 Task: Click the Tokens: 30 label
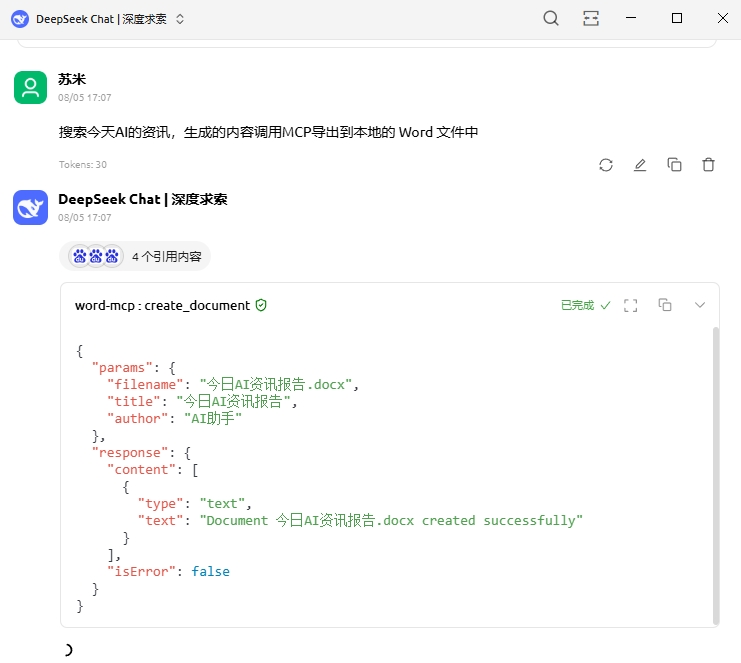pyautogui.click(x=83, y=164)
